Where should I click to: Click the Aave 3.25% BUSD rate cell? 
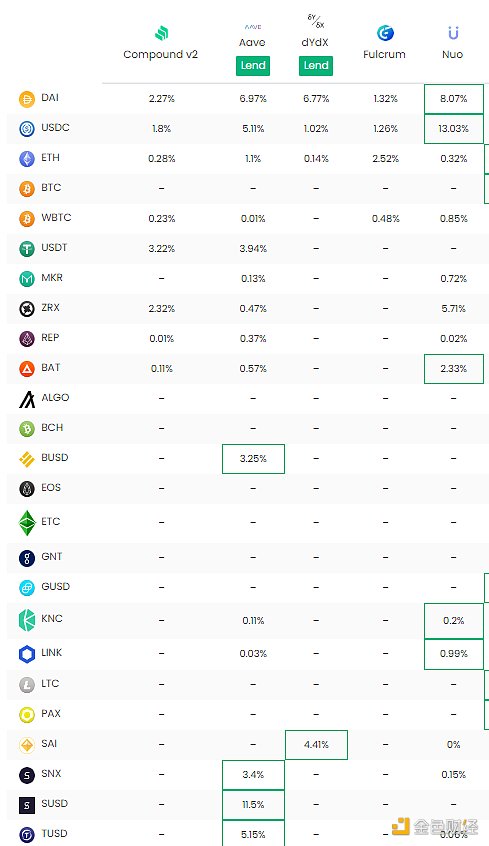point(253,459)
